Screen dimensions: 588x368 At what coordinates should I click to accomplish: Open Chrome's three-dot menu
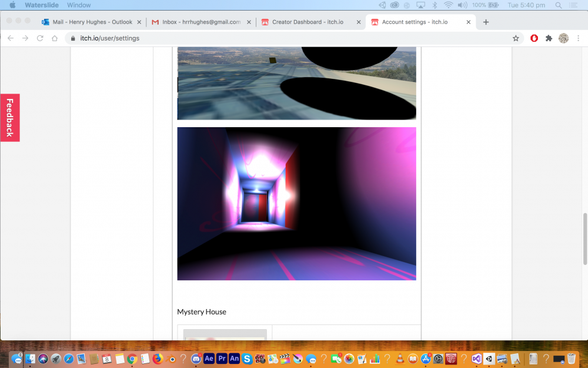click(578, 38)
